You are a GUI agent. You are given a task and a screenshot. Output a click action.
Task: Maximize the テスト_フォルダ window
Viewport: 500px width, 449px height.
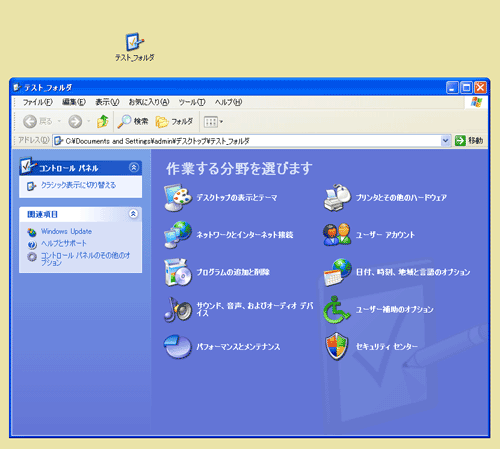tap(466, 88)
